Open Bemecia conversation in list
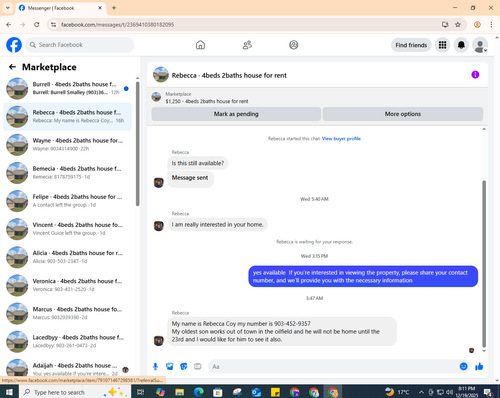Viewport: 500px width, 398px height. (x=67, y=173)
